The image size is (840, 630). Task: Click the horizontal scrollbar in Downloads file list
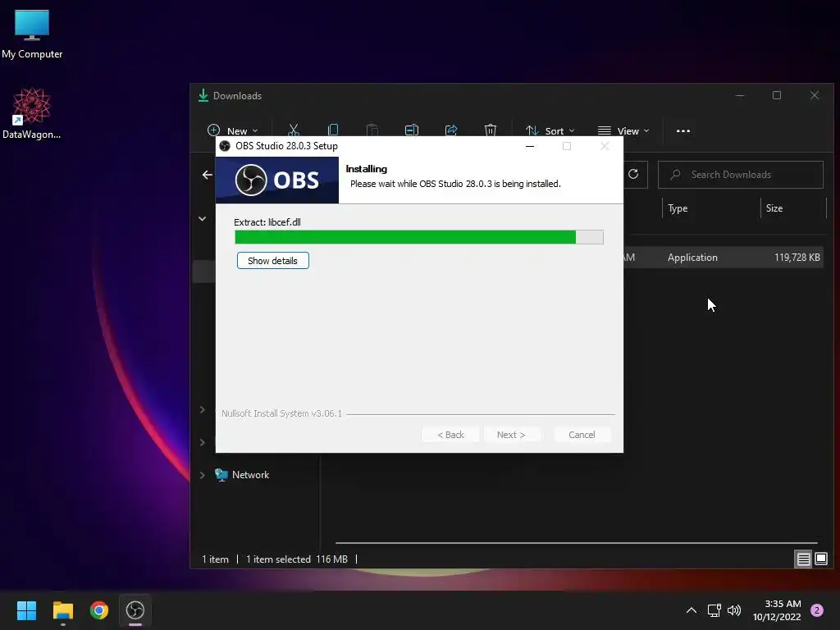(x=576, y=543)
